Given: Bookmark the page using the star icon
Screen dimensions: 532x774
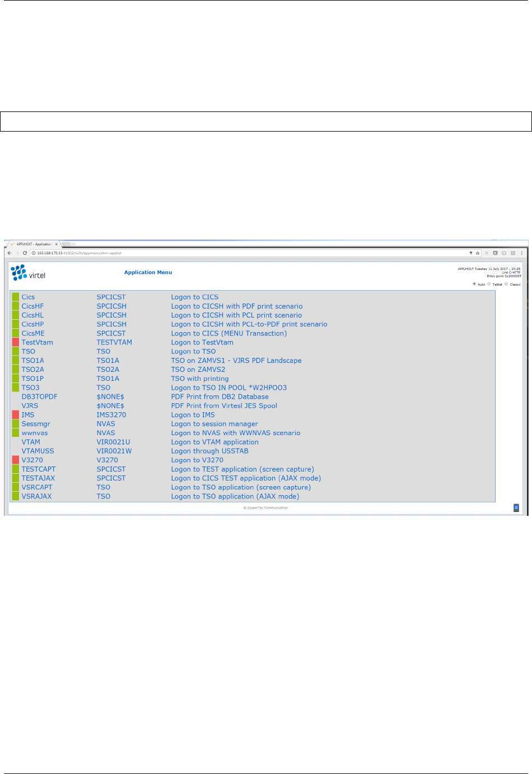Looking at the screenshot, I should click(478, 253).
